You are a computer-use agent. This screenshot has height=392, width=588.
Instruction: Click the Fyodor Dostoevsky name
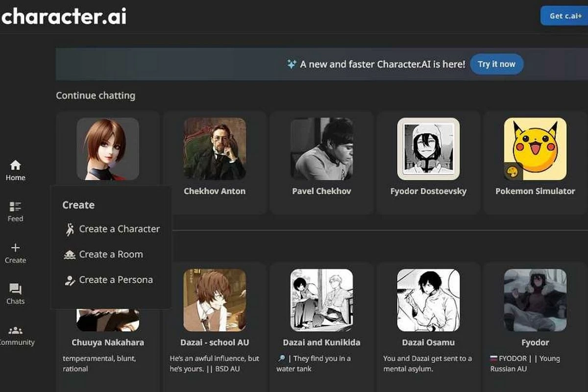[x=428, y=191]
